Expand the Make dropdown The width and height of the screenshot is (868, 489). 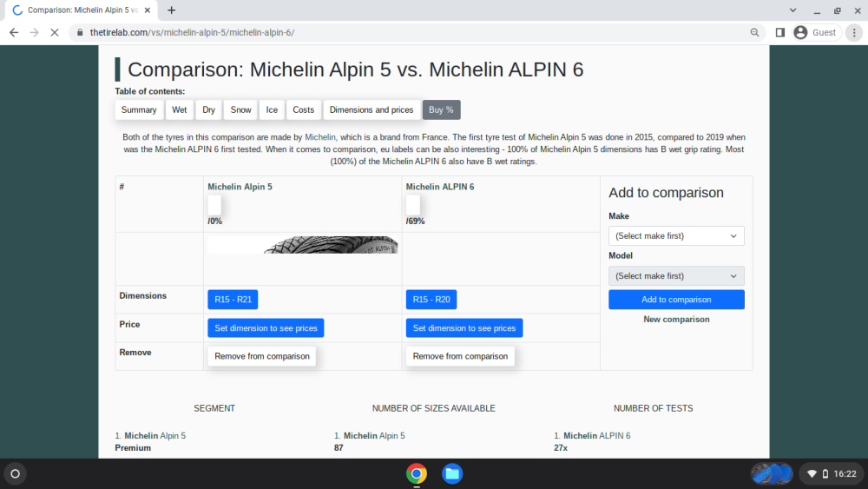[676, 236]
